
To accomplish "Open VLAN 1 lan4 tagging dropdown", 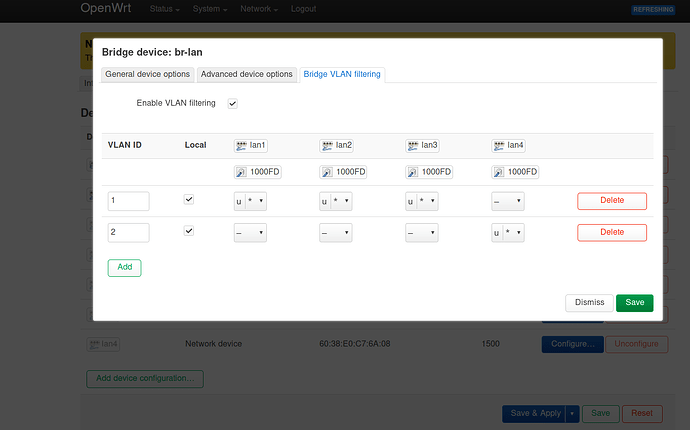I will 508,201.
